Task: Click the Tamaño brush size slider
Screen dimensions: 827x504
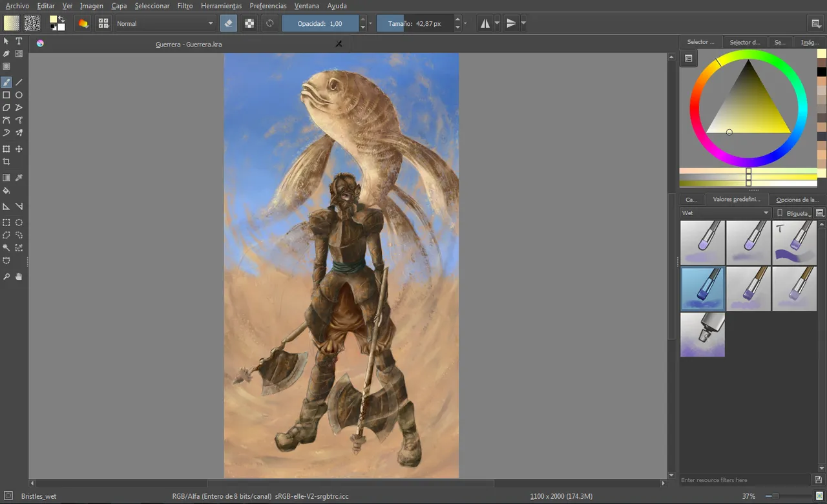Action: click(x=415, y=23)
